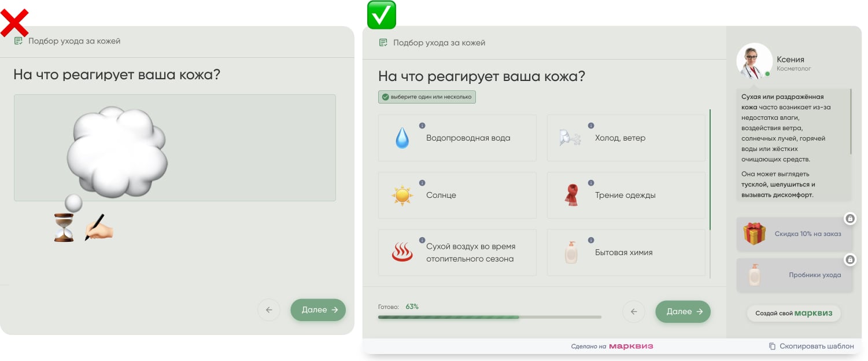Click the red scarf icon for clothing friction
This screenshot has height=361, width=868.
[571, 195]
